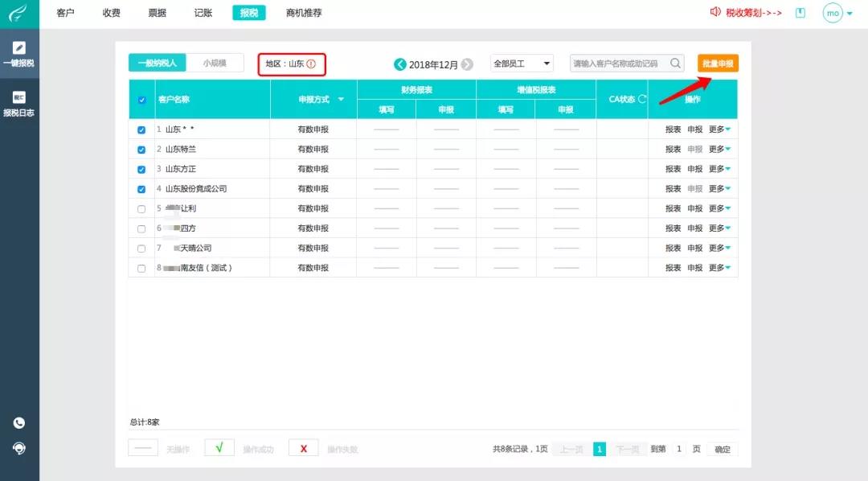This screenshot has height=481, width=868.
Task: Open 税收筹划 link at top
Action: coord(753,13)
